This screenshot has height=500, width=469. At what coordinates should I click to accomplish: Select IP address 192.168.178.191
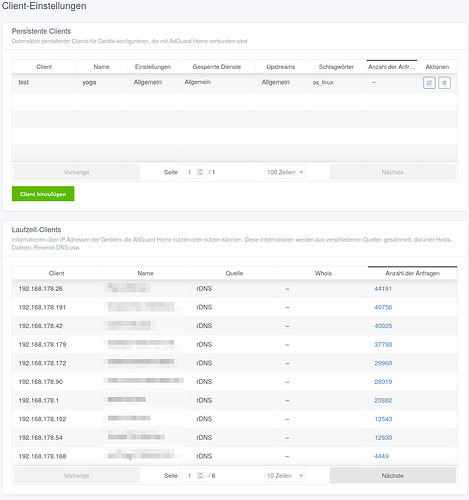tap(42, 307)
